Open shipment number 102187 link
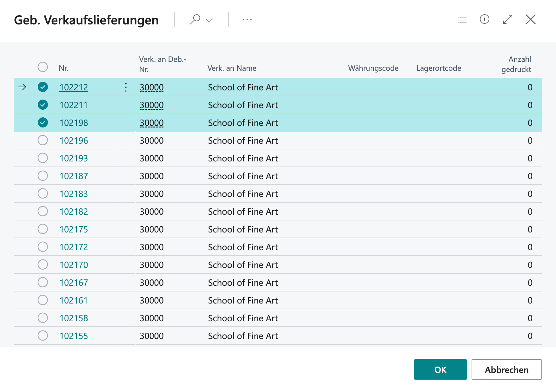556x392 pixels. click(x=74, y=176)
